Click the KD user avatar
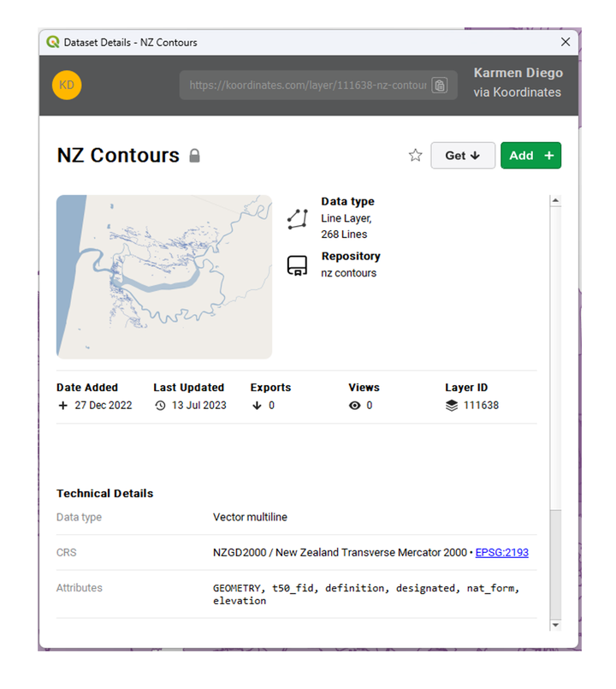Viewport: 616px width, 689px height. pyautogui.click(x=67, y=86)
